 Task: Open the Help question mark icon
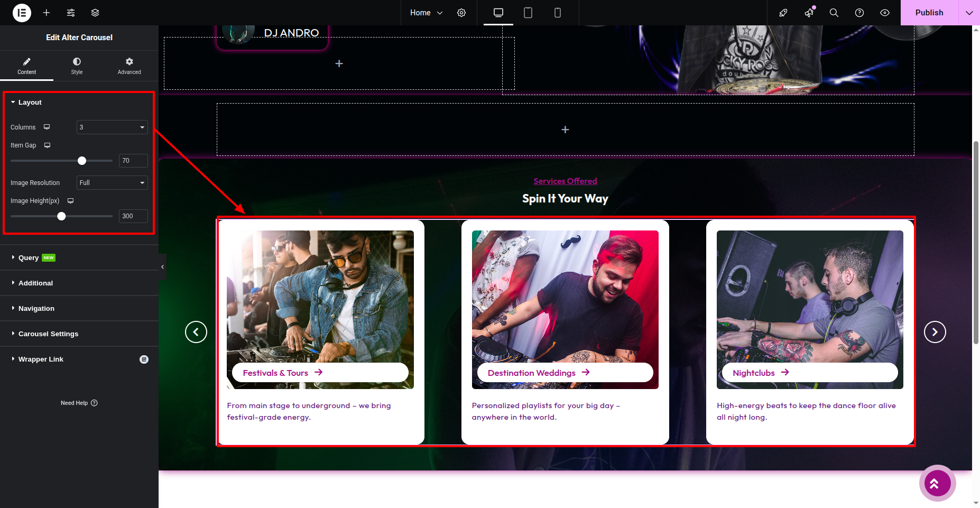point(859,13)
